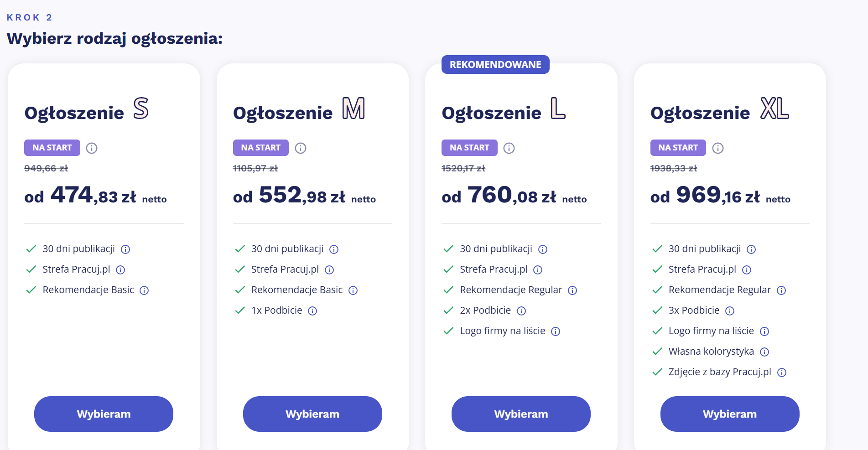Image resolution: width=868 pixels, height=450 pixels.
Task: Open Strefa Pracuj.pl info in Ogłoszenie M
Action: point(329,270)
